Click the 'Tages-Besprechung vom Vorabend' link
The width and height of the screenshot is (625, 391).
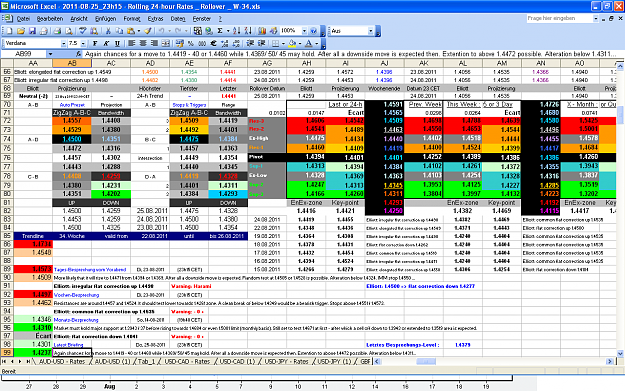click(x=90, y=270)
